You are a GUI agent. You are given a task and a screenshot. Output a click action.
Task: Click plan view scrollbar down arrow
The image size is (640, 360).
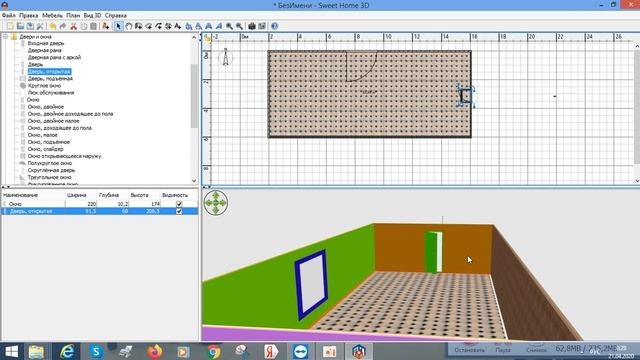pos(637,180)
